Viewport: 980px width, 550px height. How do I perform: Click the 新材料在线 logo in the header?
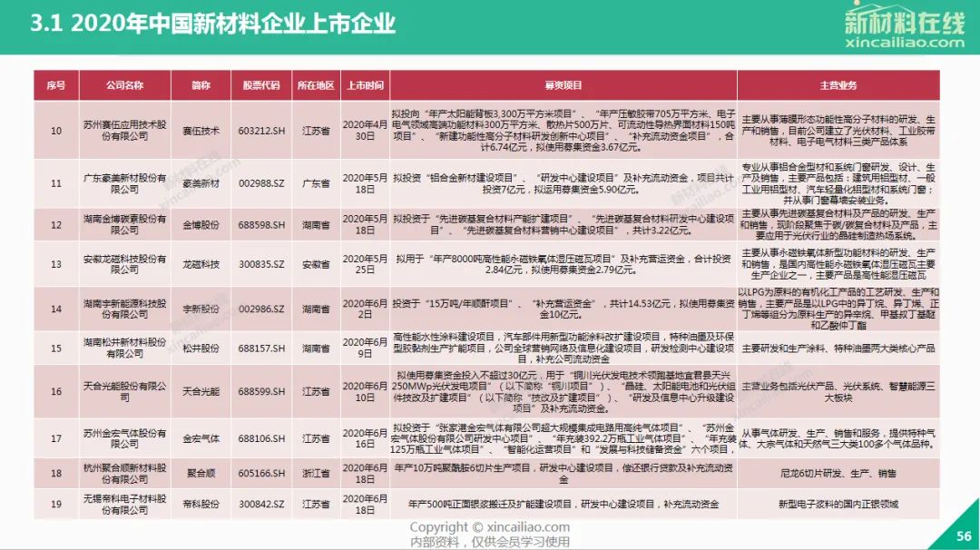pos(903,20)
